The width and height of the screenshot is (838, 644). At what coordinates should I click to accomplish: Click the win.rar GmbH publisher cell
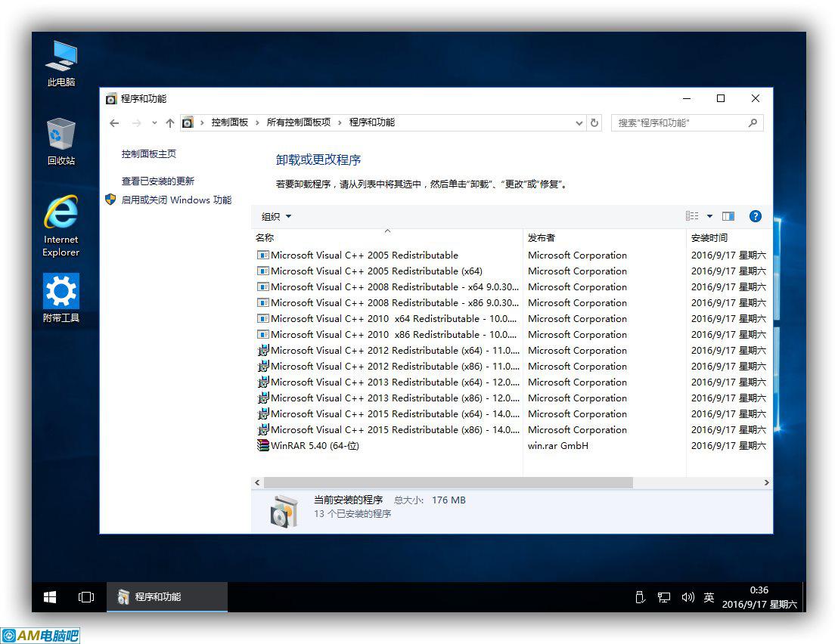click(558, 445)
